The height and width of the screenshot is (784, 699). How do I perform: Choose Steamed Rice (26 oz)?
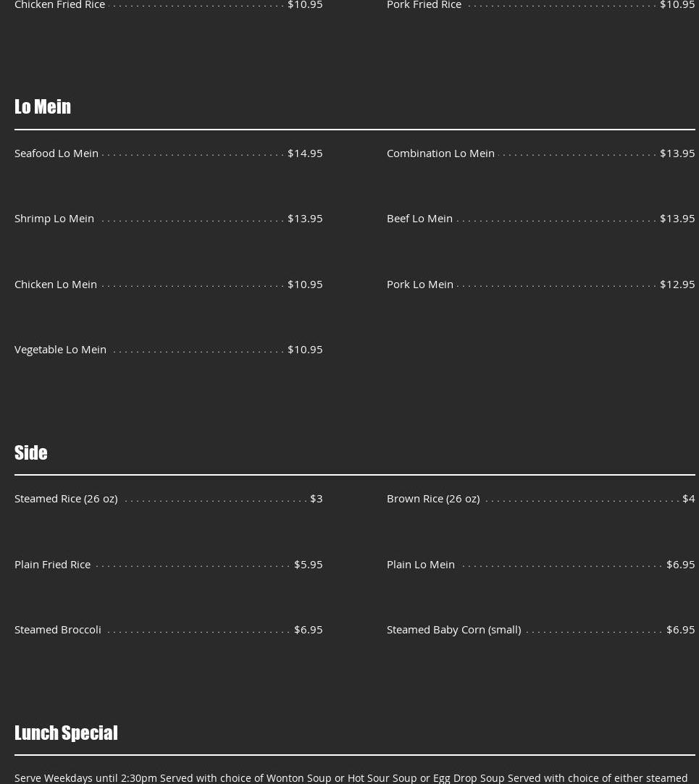click(66, 498)
